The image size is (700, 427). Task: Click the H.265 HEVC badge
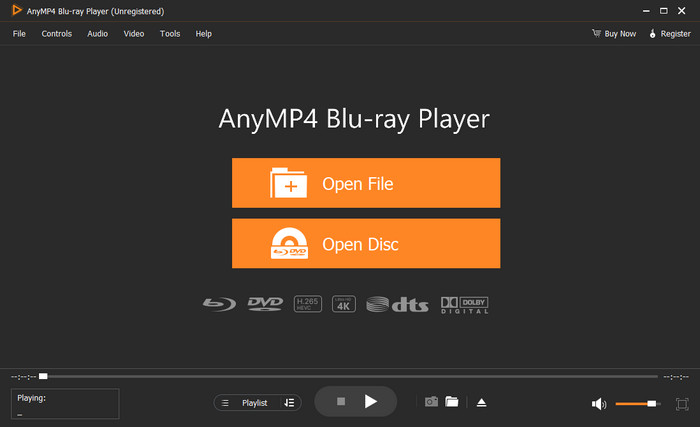pyautogui.click(x=308, y=304)
